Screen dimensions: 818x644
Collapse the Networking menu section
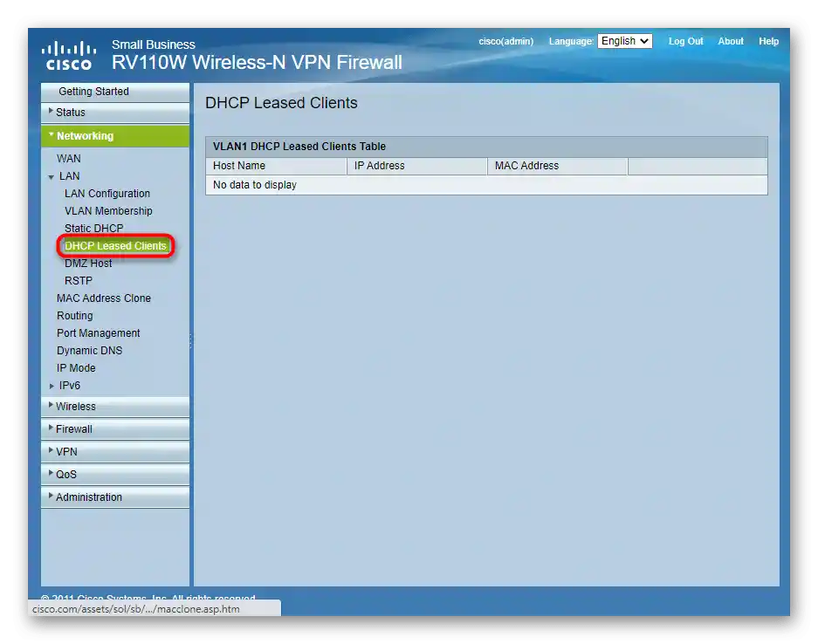tap(115, 136)
